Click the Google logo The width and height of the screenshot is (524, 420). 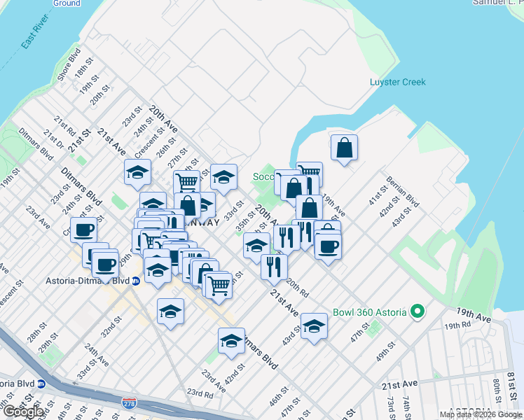tap(22, 412)
